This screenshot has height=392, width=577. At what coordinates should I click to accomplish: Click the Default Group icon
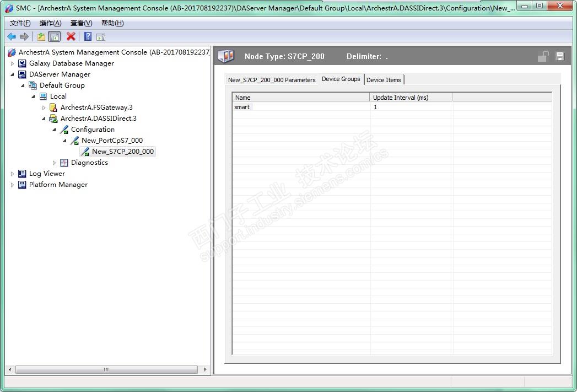coord(33,85)
